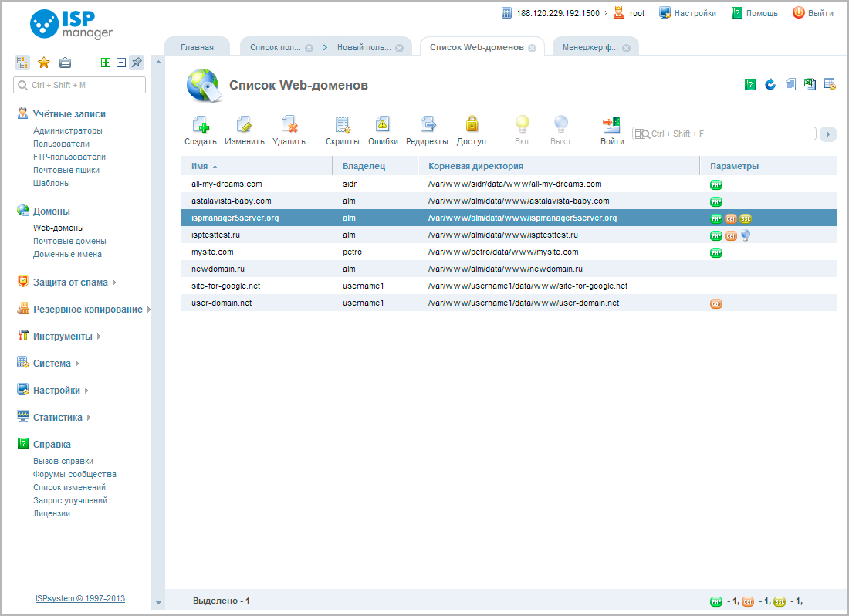This screenshot has width=849, height=616.
Task: Select the user-domain.net row
Action: 509,303
